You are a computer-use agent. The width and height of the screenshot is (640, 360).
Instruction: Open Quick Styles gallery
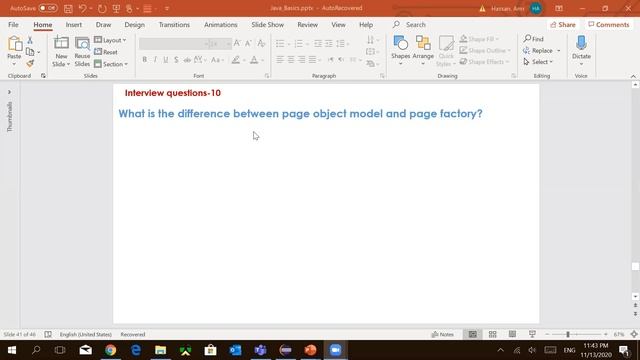[x=446, y=51]
